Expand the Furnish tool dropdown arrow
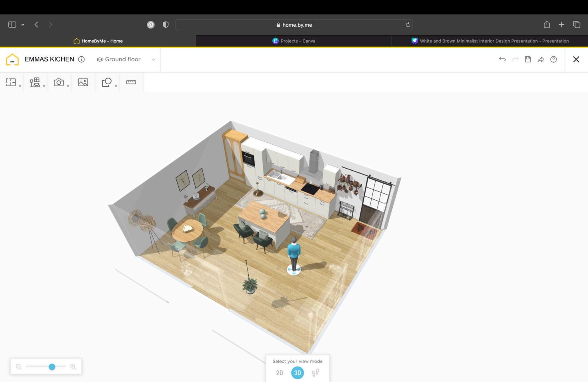 (44, 86)
